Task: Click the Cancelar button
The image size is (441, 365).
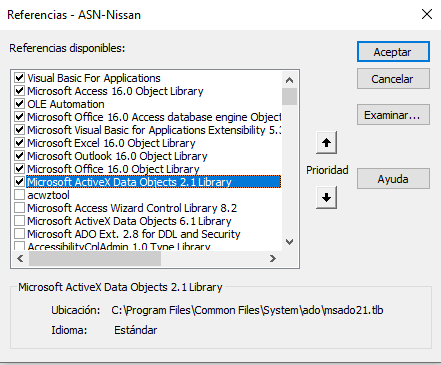Action: (393, 79)
